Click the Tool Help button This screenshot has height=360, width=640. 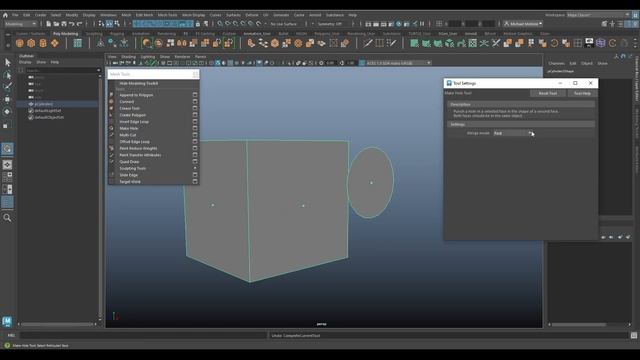582,93
